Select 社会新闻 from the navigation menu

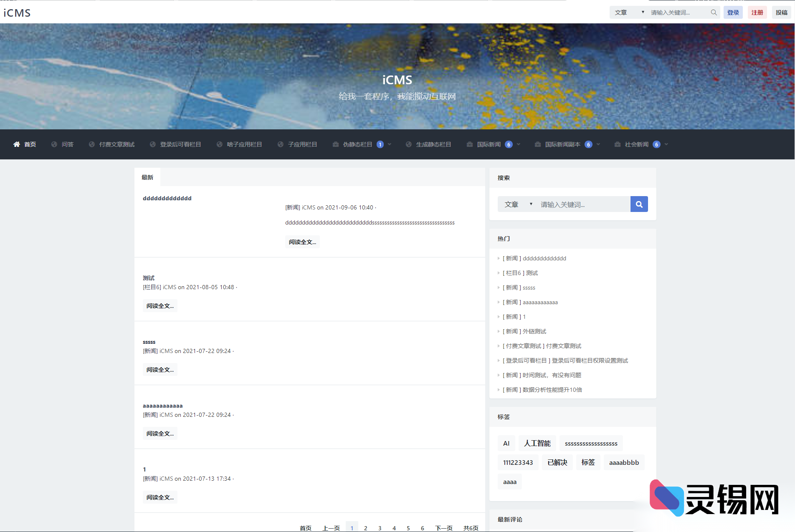[635, 144]
